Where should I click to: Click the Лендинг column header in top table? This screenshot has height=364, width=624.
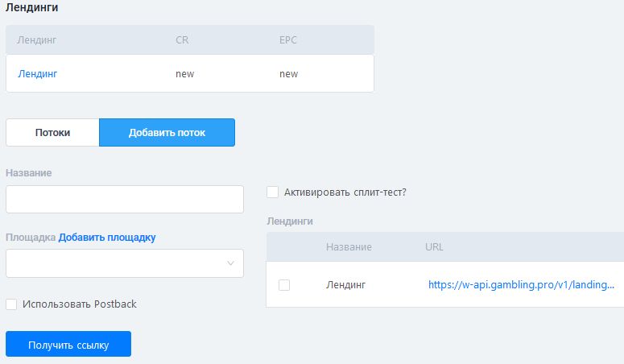(x=37, y=39)
